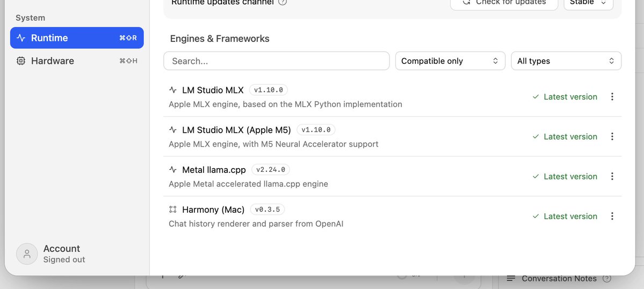Open the Compatible only filter dropdown
This screenshot has width=644, height=289.
click(x=450, y=61)
